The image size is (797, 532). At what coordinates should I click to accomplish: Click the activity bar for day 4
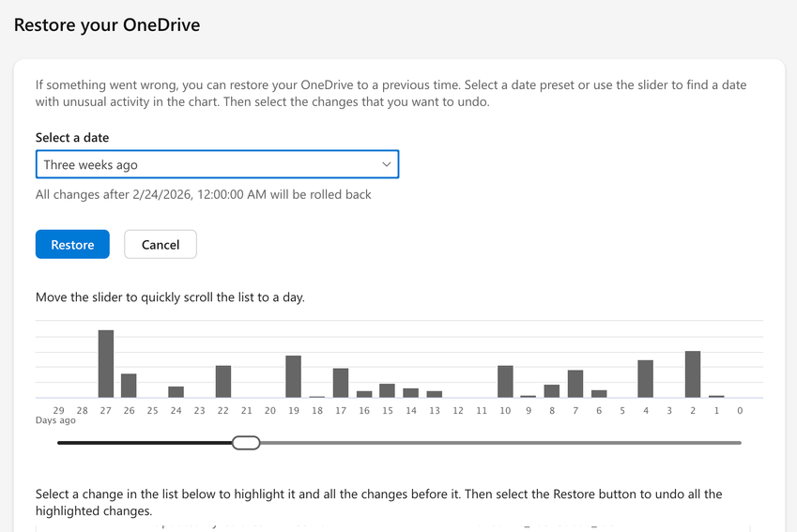(645, 379)
